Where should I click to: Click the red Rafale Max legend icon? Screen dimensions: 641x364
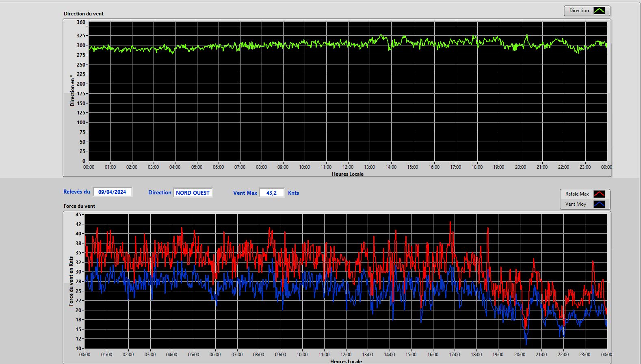599,194
